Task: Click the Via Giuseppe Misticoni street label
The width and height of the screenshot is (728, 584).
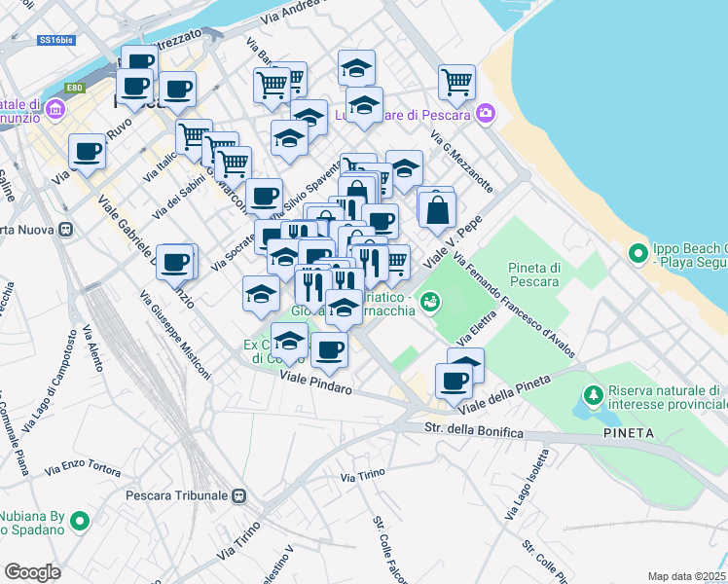Action: (x=175, y=335)
